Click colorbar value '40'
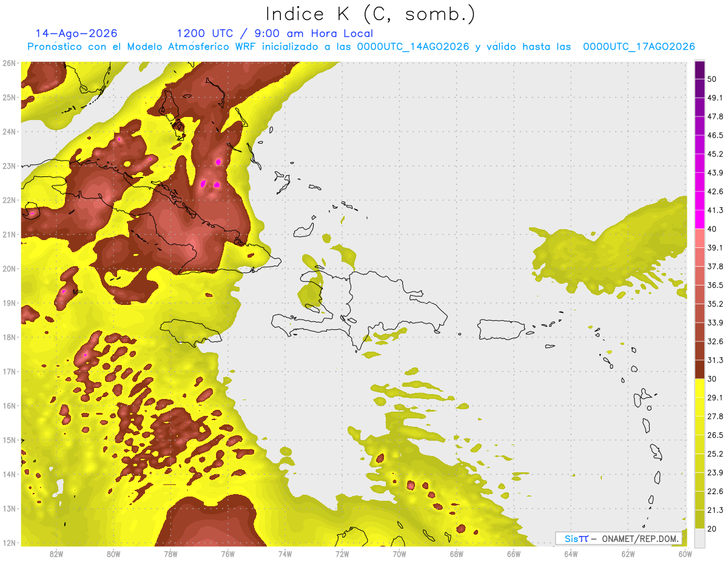This screenshot has height=562, width=728. 712,229
